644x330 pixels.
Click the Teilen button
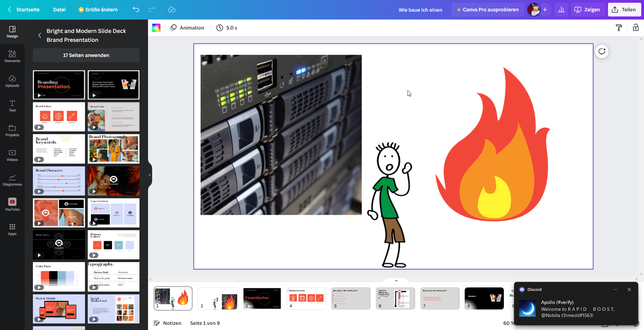click(x=624, y=10)
